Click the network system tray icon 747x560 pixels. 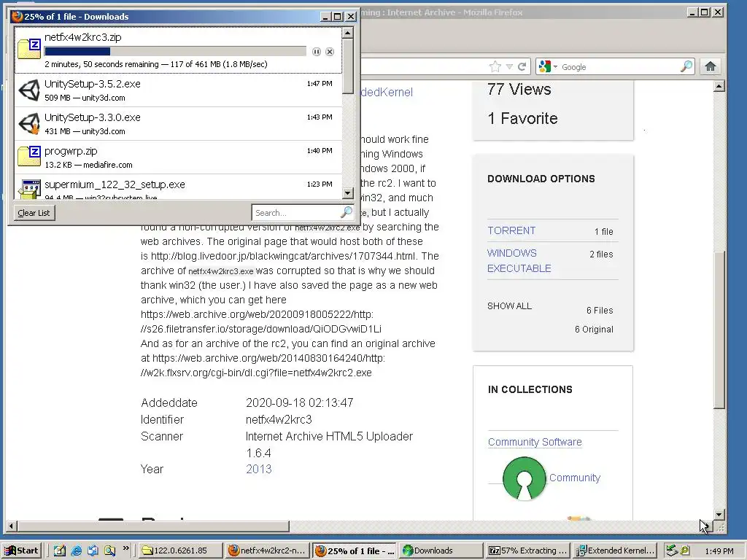coord(672,551)
